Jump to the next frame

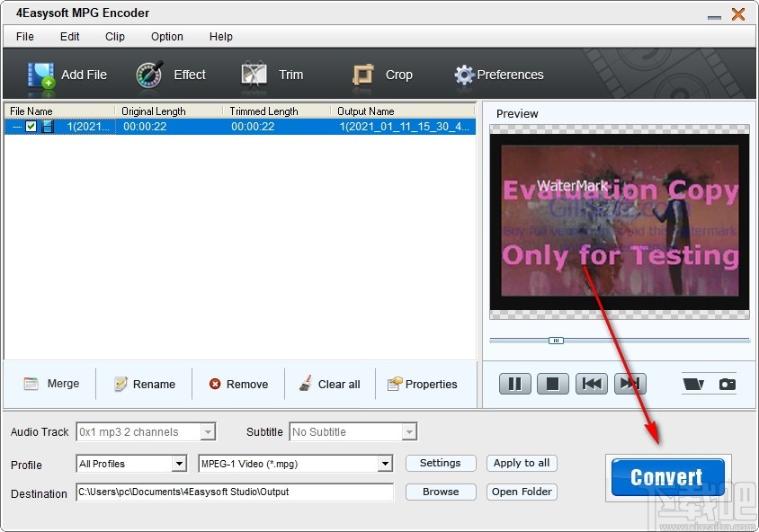pos(630,384)
